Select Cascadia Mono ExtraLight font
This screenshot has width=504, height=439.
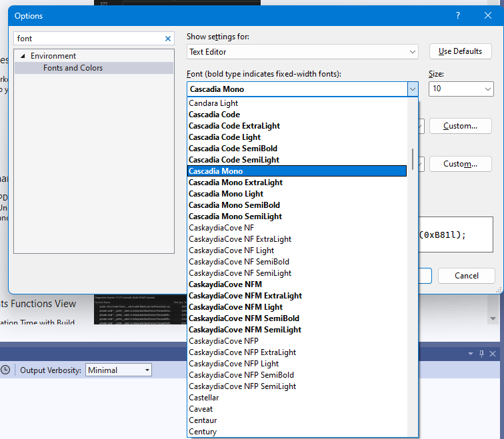point(297,183)
